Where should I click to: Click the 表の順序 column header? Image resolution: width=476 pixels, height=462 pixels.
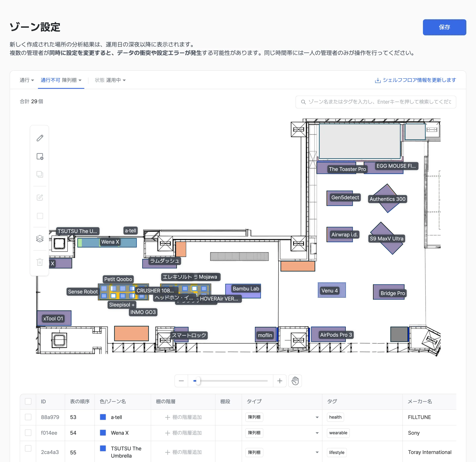[x=80, y=402]
